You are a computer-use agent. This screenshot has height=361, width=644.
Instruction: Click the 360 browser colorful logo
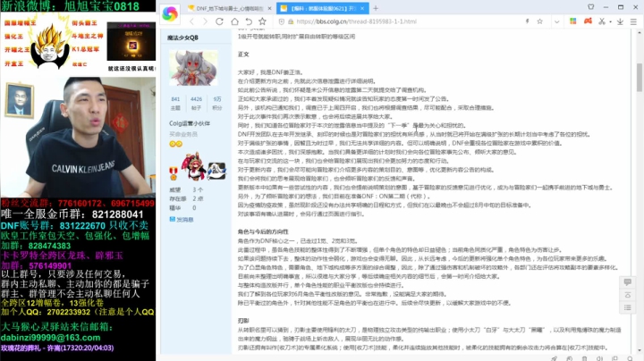click(170, 13)
